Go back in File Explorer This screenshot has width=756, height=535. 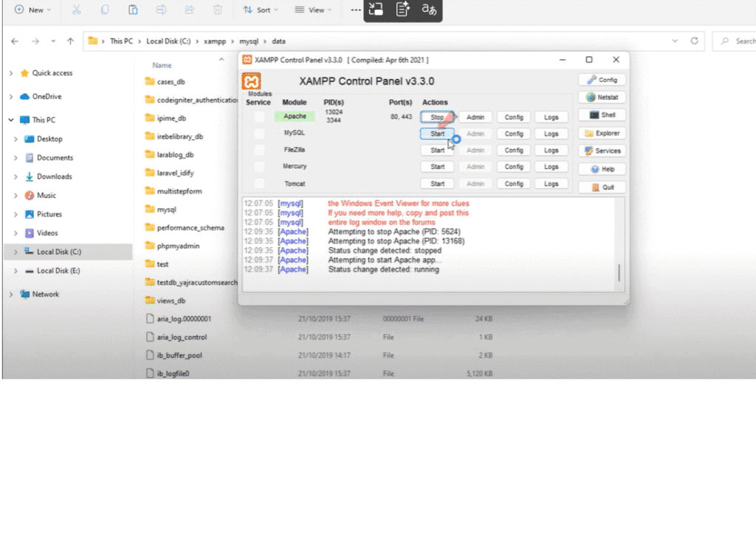pyautogui.click(x=15, y=41)
